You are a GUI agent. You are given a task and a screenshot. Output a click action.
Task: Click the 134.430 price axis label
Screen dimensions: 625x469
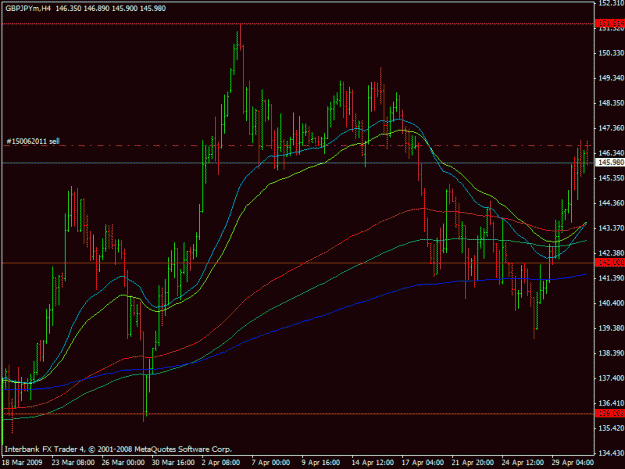click(x=611, y=453)
